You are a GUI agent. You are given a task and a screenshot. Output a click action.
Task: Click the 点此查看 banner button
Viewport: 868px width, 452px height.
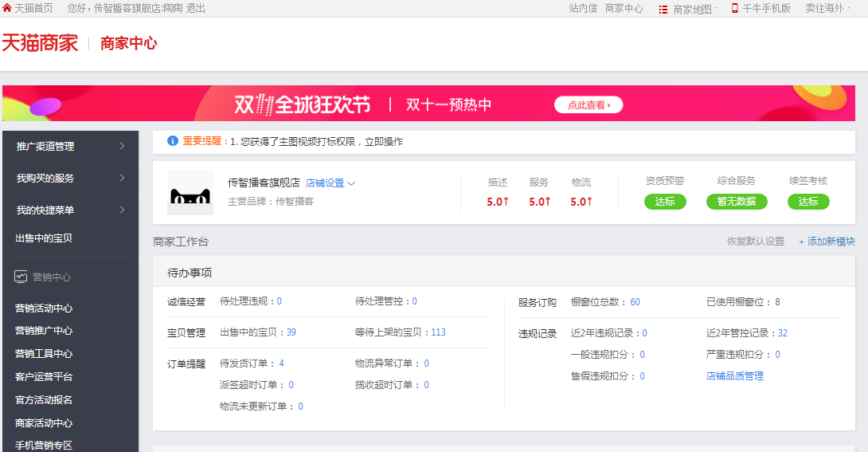coord(588,104)
